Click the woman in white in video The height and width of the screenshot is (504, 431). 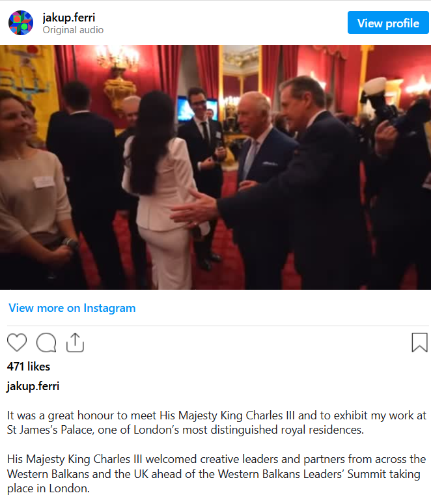click(x=161, y=189)
